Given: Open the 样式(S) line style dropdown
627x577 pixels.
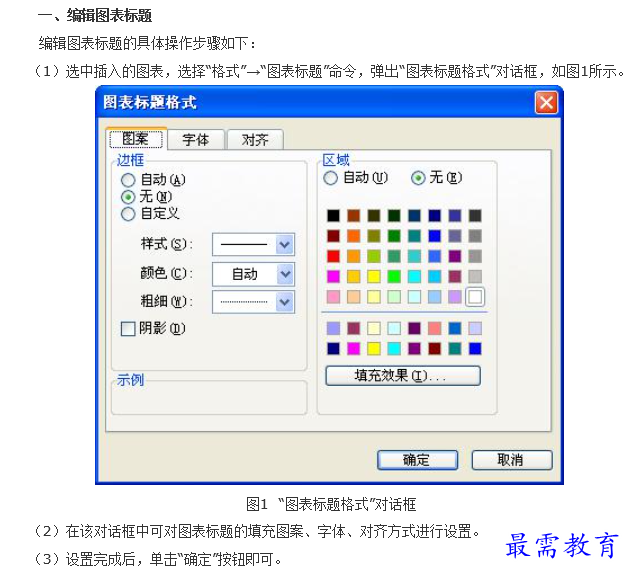Looking at the screenshot, I should pos(254,244).
